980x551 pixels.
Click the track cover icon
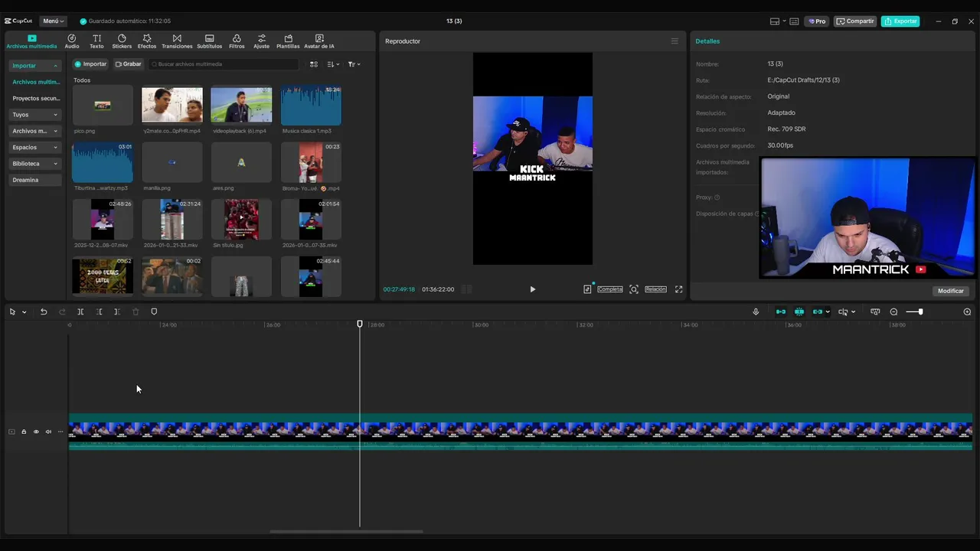[x=11, y=432]
